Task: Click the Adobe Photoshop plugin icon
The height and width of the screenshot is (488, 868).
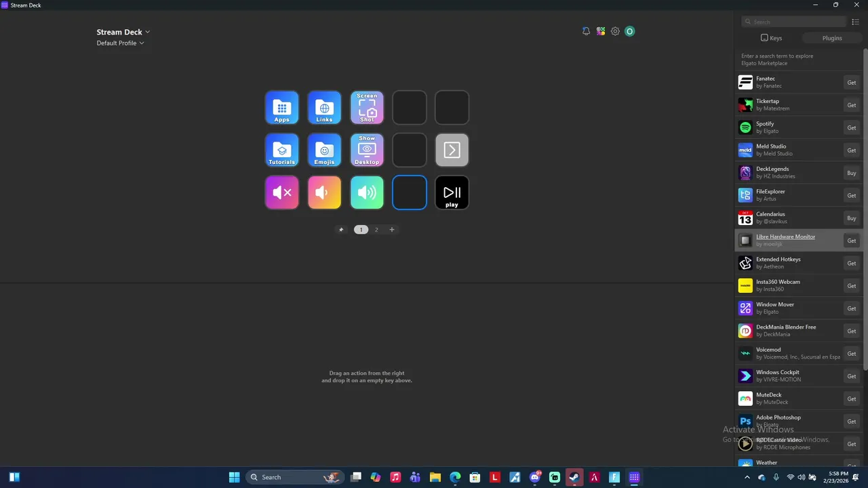Action: (745, 421)
